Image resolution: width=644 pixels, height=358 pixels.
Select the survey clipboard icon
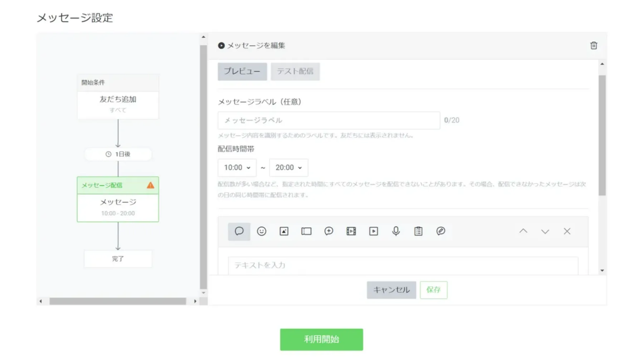pyautogui.click(x=418, y=231)
